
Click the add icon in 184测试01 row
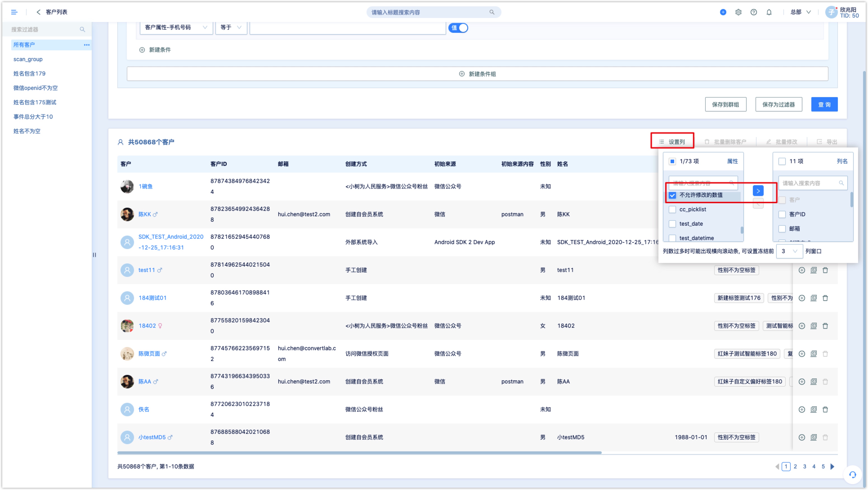802,298
